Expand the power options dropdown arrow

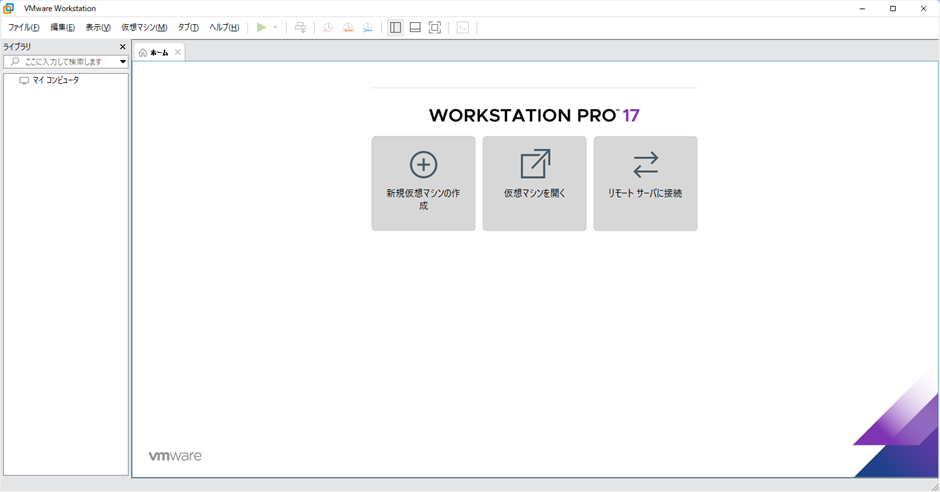tap(276, 28)
